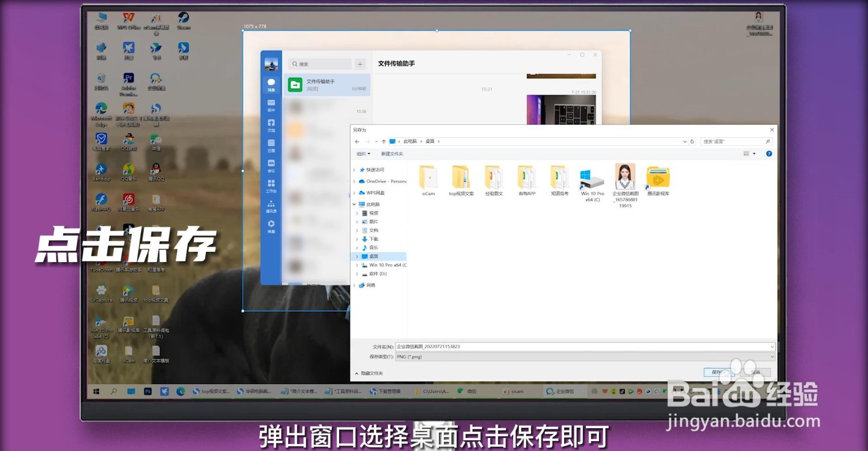Click 新建文件夹 in the toolbar
Screen dimensions: 868x451
pos(392,154)
